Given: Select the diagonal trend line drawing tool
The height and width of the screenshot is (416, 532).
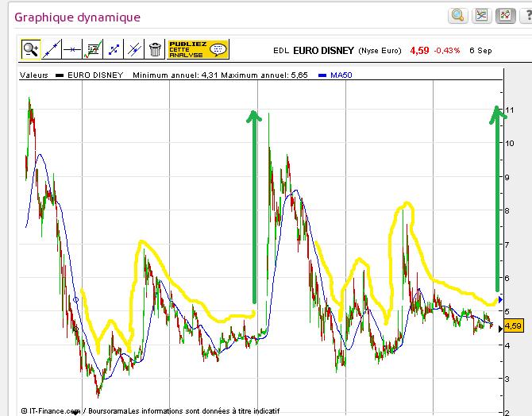Looking at the screenshot, I should pyautogui.click(x=52, y=49).
